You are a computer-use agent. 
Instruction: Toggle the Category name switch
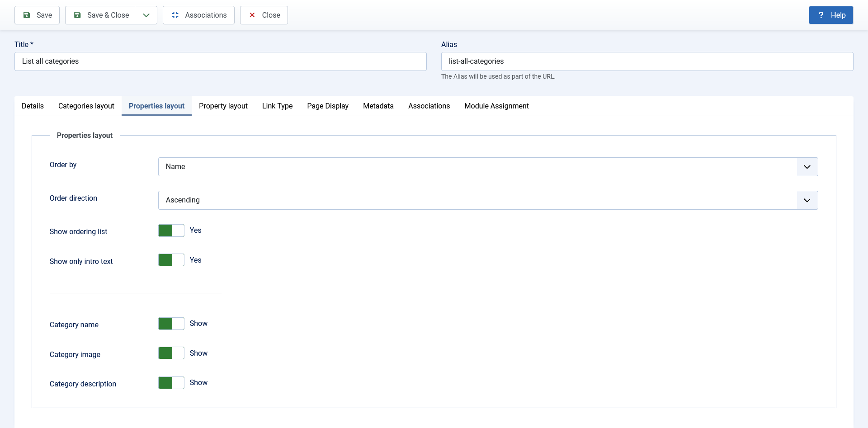[171, 324]
